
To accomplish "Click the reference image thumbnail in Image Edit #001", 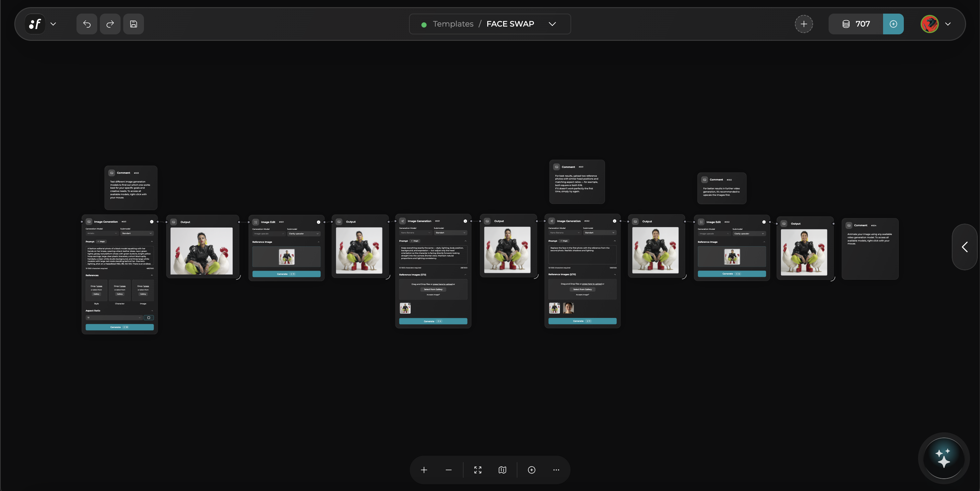I will click(x=287, y=257).
